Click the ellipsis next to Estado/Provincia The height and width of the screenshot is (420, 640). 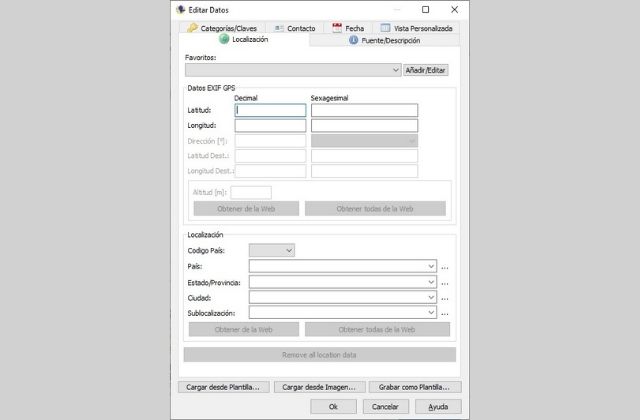tap(446, 282)
